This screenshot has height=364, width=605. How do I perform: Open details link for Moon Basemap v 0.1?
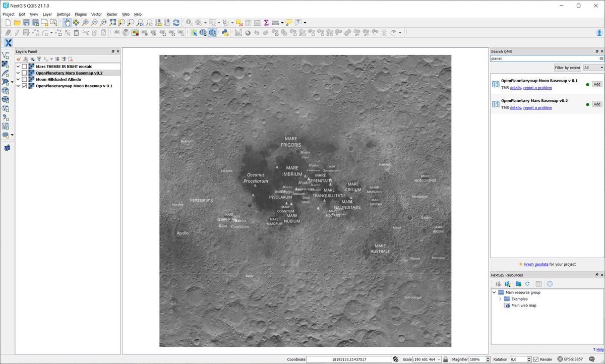pyautogui.click(x=515, y=88)
